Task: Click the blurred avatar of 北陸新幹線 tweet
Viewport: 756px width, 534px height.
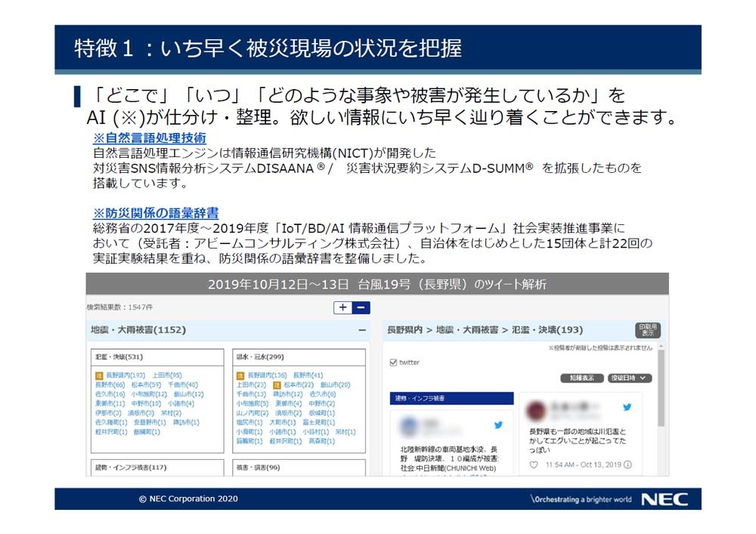Action: (409, 426)
